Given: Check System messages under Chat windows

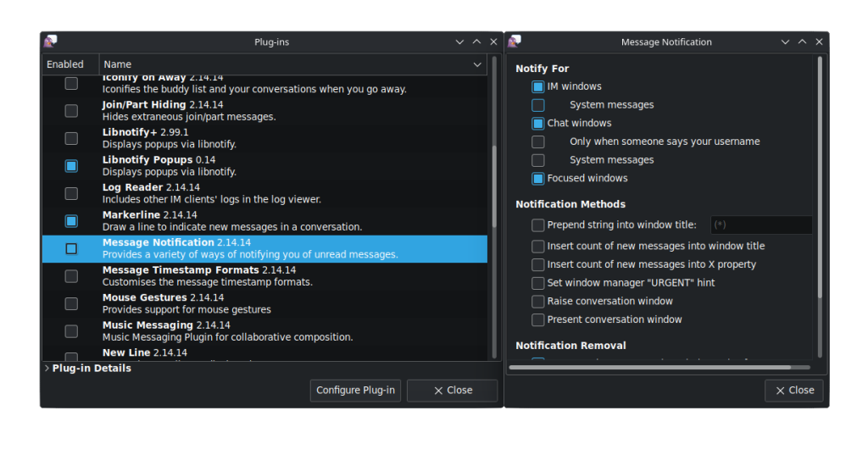Looking at the screenshot, I should (x=538, y=160).
